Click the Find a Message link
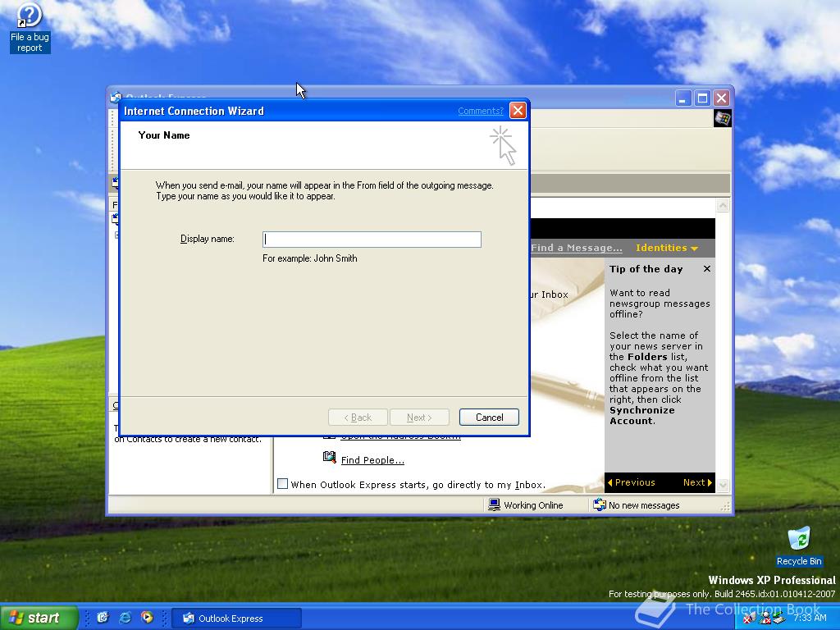The image size is (840, 630). 577,248
